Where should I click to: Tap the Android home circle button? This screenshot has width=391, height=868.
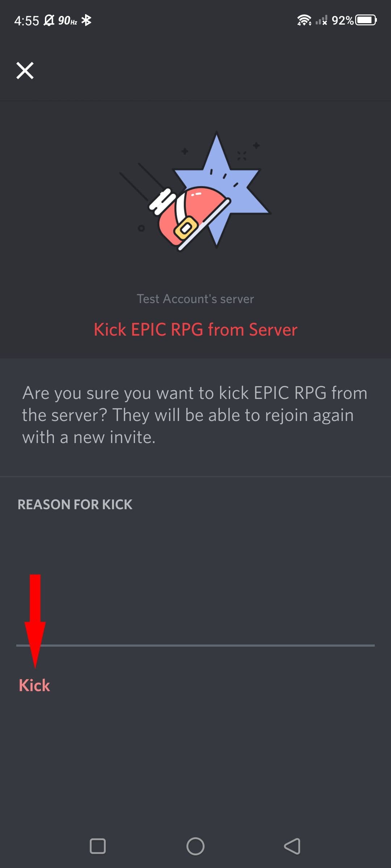[x=195, y=846]
